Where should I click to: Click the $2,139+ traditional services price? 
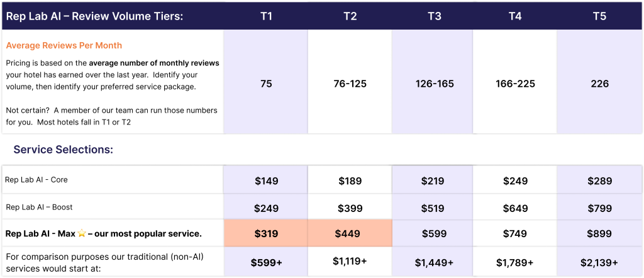coord(599,263)
